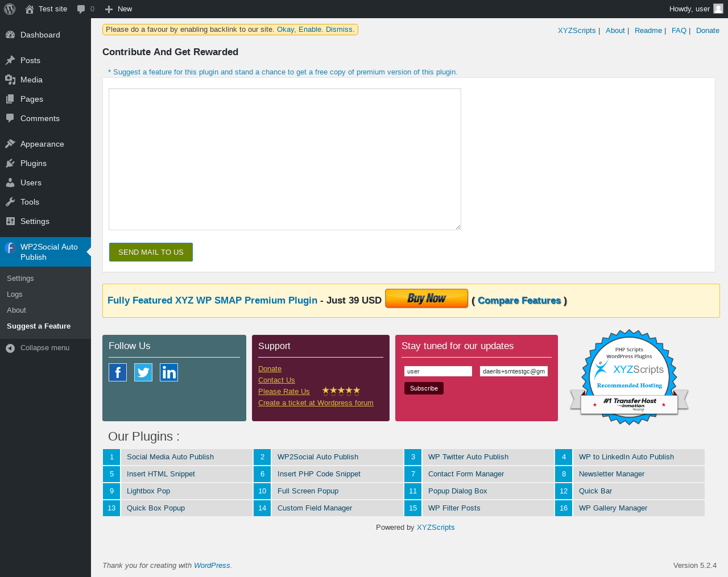The image size is (728, 577).
Task: Open the LinkedIn follow icon
Action: click(169, 372)
